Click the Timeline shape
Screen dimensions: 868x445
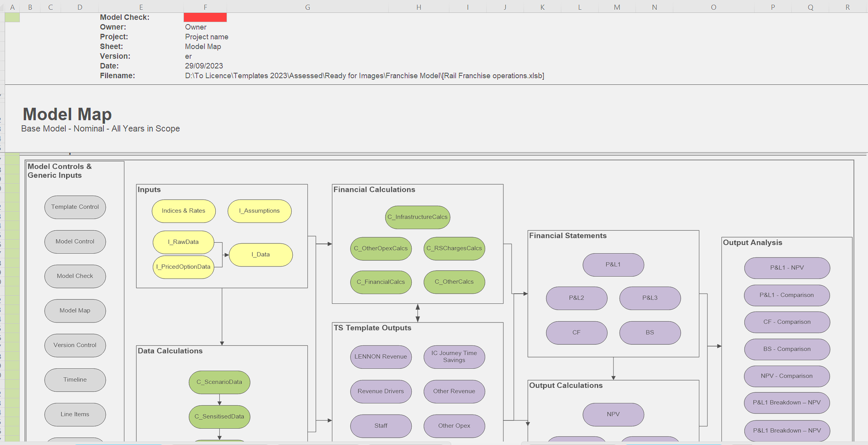(75, 380)
